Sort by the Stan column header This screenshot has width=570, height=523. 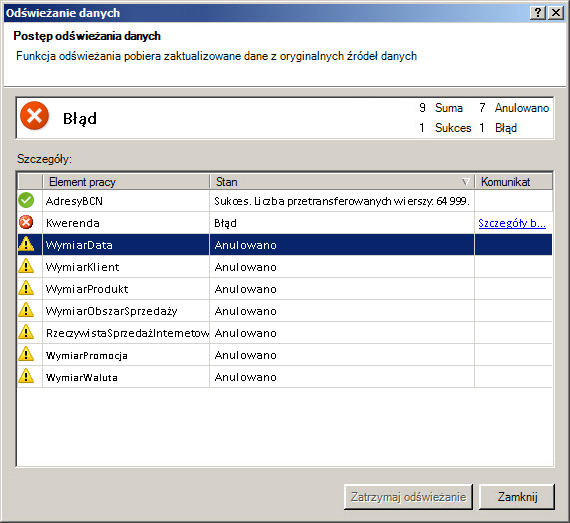click(x=342, y=182)
